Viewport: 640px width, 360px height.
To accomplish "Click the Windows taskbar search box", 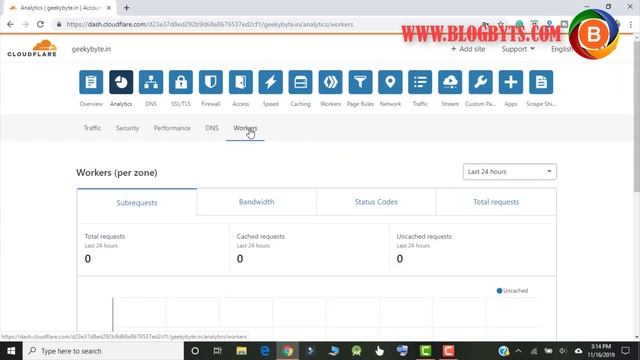I will (103, 351).
